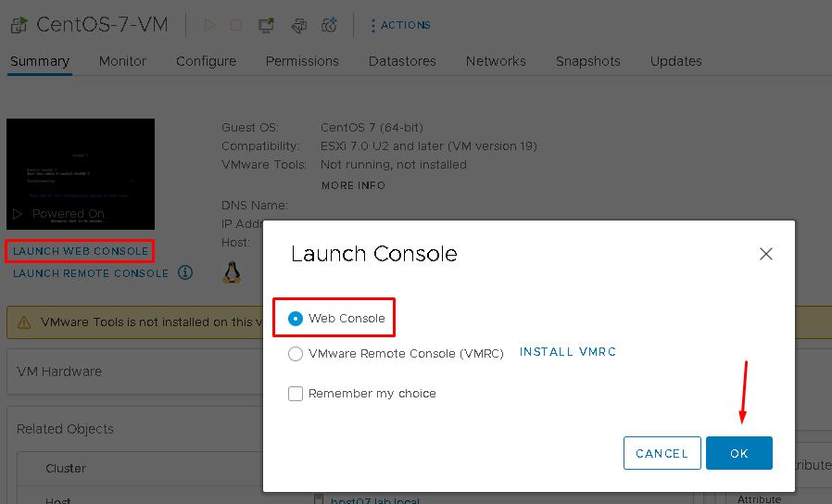
Task: Open the Actions dropdown menu
Action: 400,25
